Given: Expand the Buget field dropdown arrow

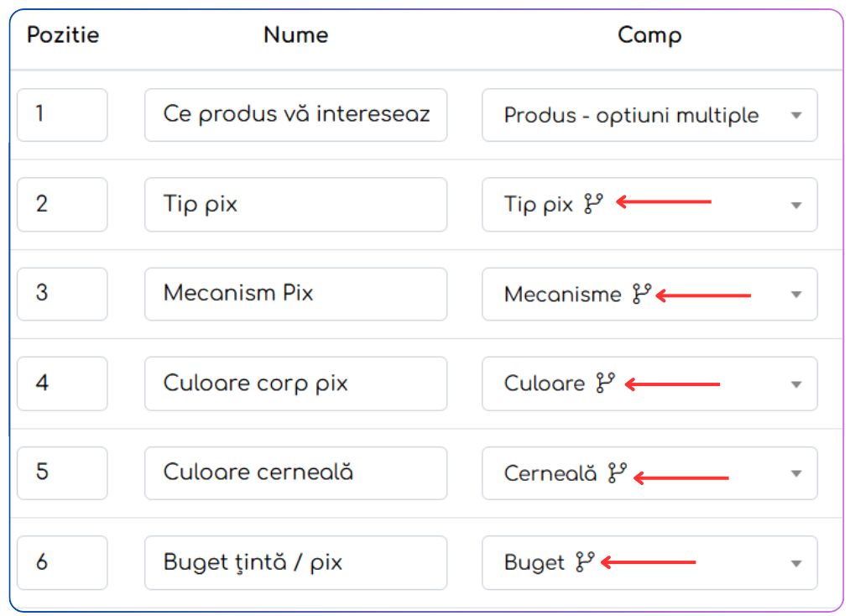Looking at the screenshot, I should [x=796, y=563].
